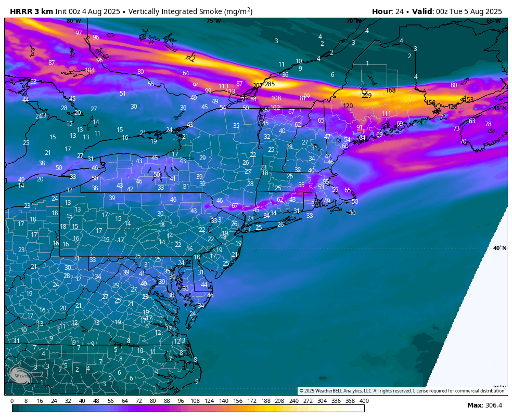Click the 168 smoke value on the map
This screenshot has height=420, width=512.
click(x=391, y=90)
